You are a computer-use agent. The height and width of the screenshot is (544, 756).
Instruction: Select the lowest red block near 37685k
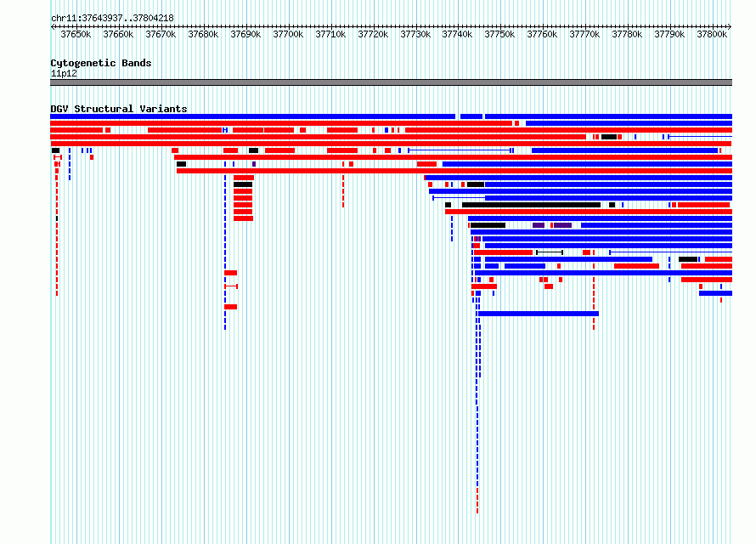[x=230, y=307]
